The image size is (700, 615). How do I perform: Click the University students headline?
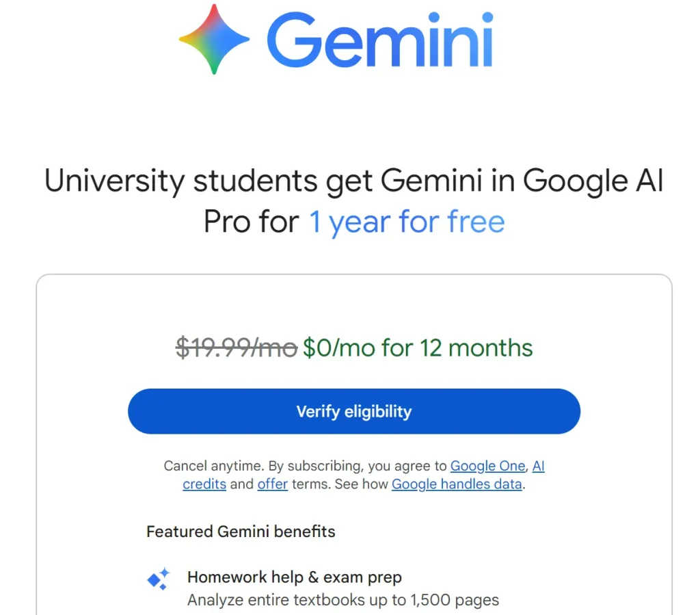coord(353,181)
